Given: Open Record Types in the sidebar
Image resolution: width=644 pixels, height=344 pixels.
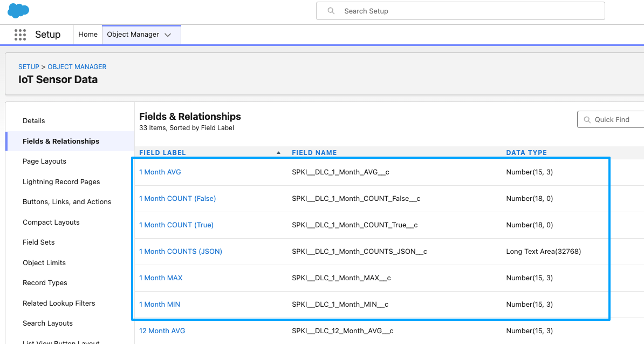Looking at the screenshot, I should click(x=45, y=283).
